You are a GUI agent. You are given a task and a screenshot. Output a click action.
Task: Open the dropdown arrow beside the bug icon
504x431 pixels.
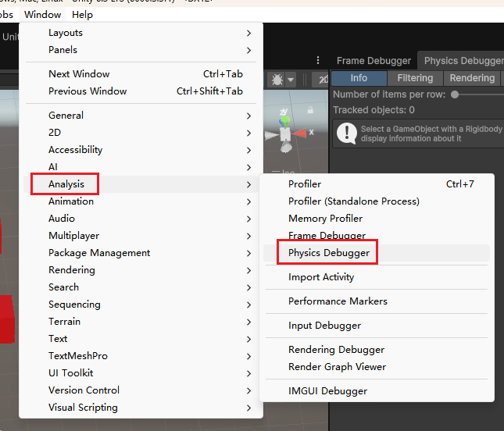point(291,80)
